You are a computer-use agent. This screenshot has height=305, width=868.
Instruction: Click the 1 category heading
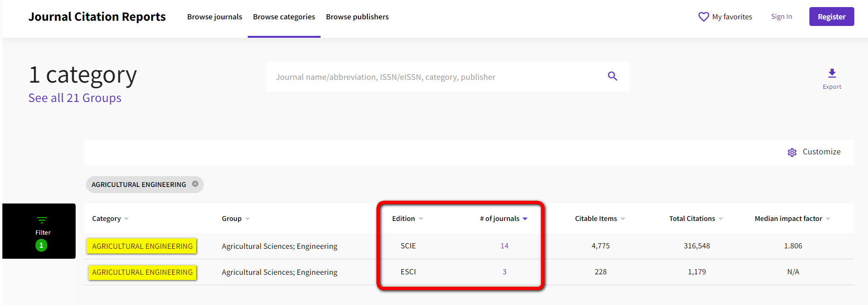click(83, 75)
